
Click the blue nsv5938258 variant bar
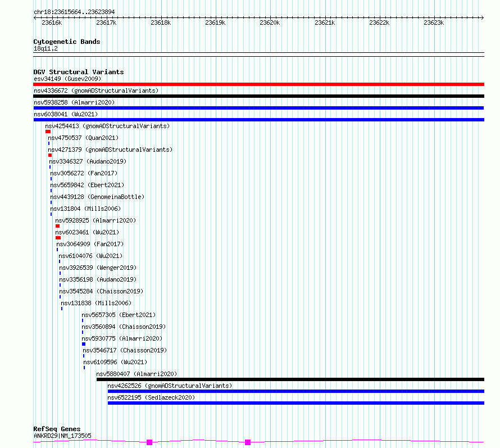pos(258,108)
